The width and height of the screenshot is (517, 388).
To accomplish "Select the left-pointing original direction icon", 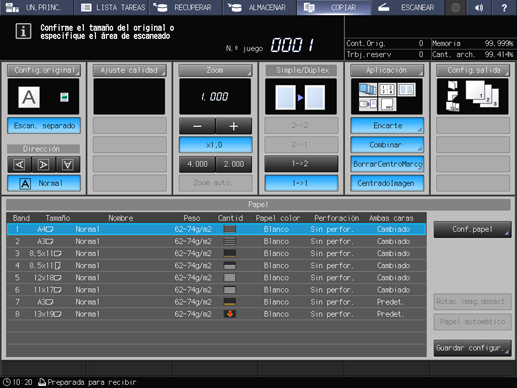I will click(19, 164).
